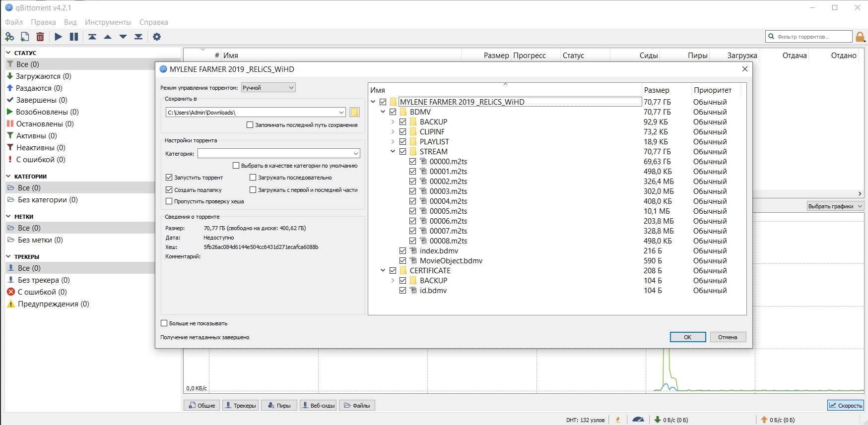Click the 'Отмена' button

728,337
